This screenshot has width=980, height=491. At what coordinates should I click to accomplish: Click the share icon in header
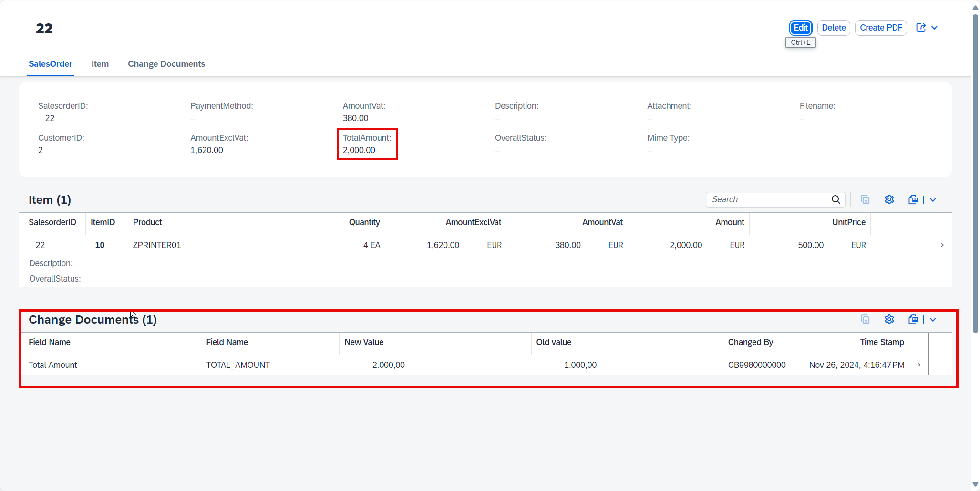[x=921, y=28]
